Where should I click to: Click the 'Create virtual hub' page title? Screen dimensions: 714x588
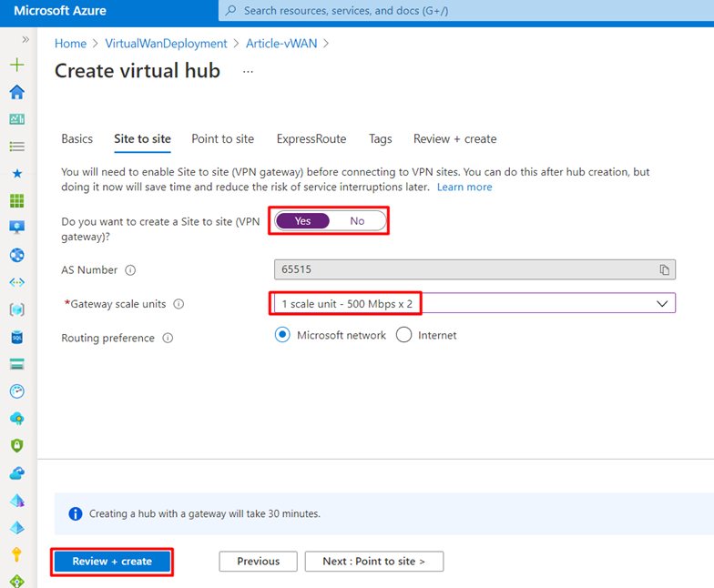[x=138, y=71]
